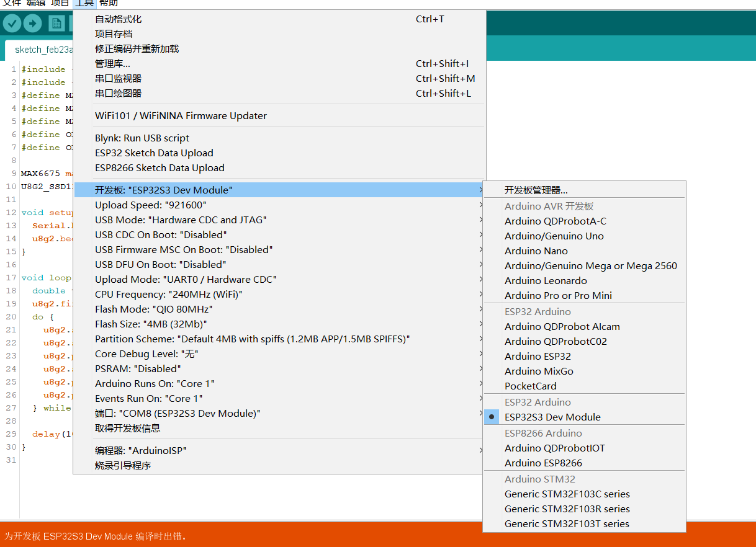Expand Partition Scheme submenu
The image size is (756, 547).
pos(279,339)
